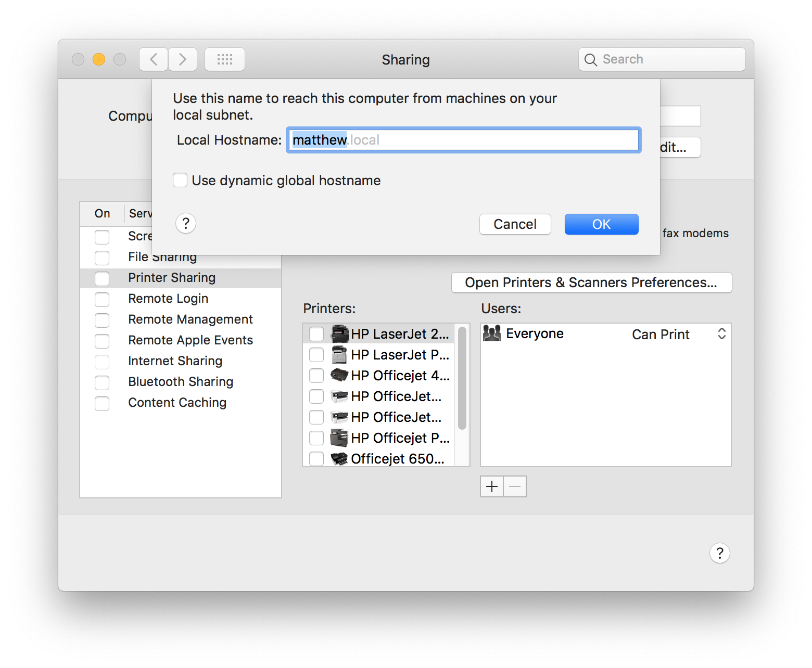Select Remote Apple Events row
Viewport: 812px width, 668px height.
point(181,340)
